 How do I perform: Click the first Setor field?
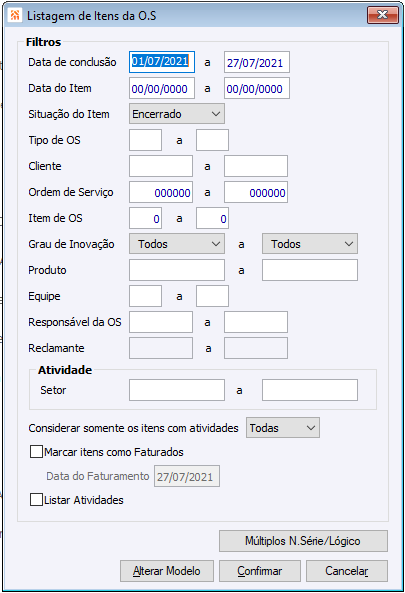click(177, 390)
